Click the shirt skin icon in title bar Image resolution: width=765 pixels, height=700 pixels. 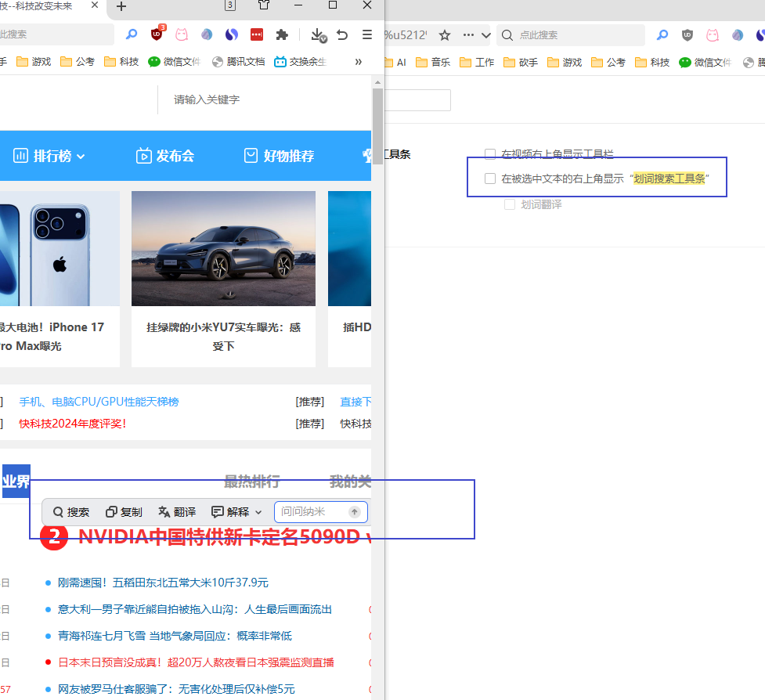(264, 5)
